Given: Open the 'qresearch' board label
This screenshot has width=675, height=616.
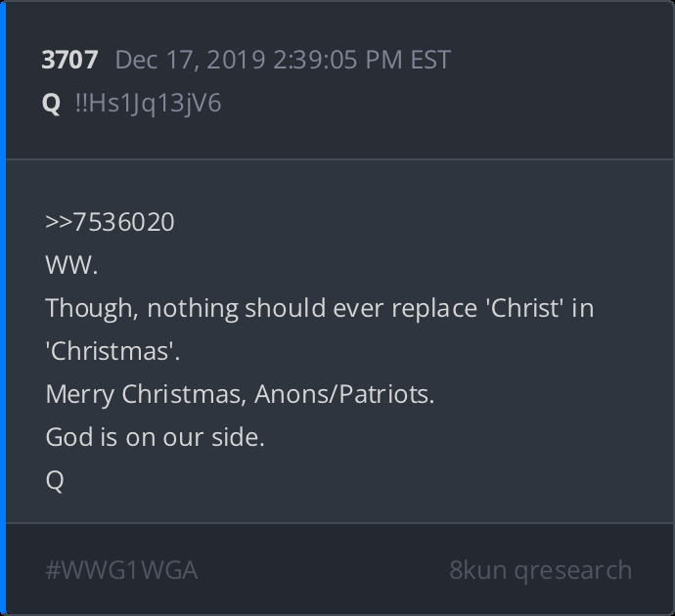Looking at the screenshot, I should (571, 570).
